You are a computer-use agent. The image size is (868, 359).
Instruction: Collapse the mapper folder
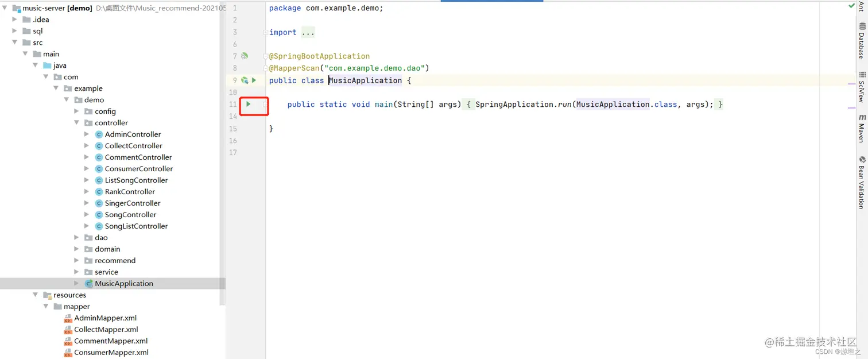click(x=46, y=307)
